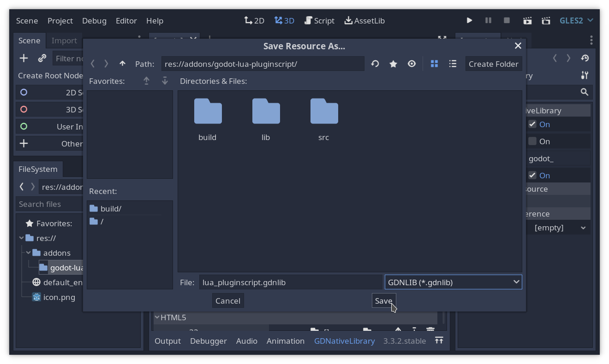Expand the bottom panel icon
609x364 pixels.
tap(439, 341)
